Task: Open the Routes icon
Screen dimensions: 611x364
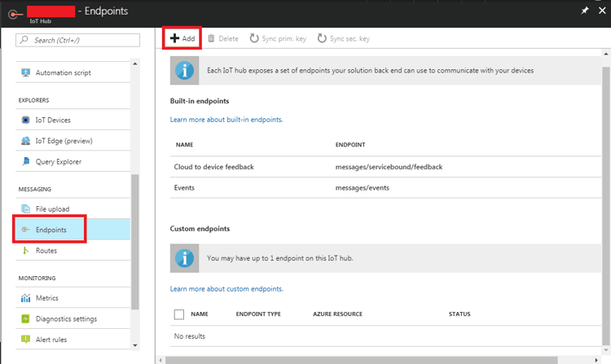Action: coord(26,250)
